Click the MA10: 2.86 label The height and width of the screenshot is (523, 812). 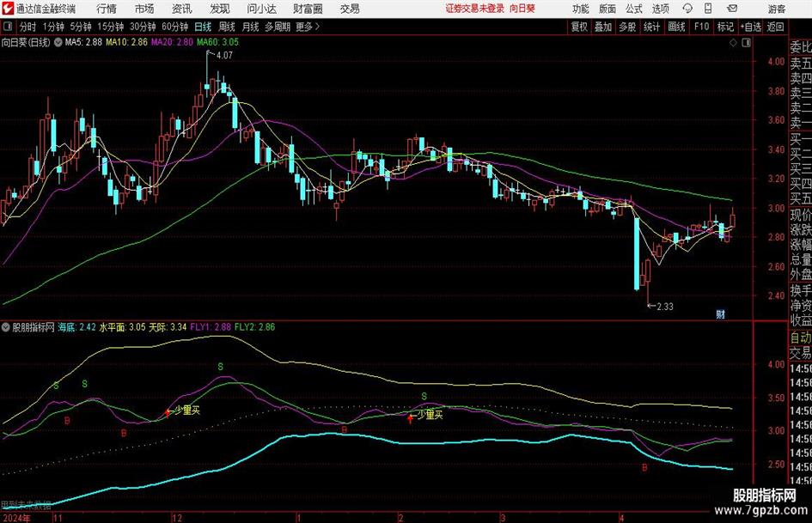point(126,42)
